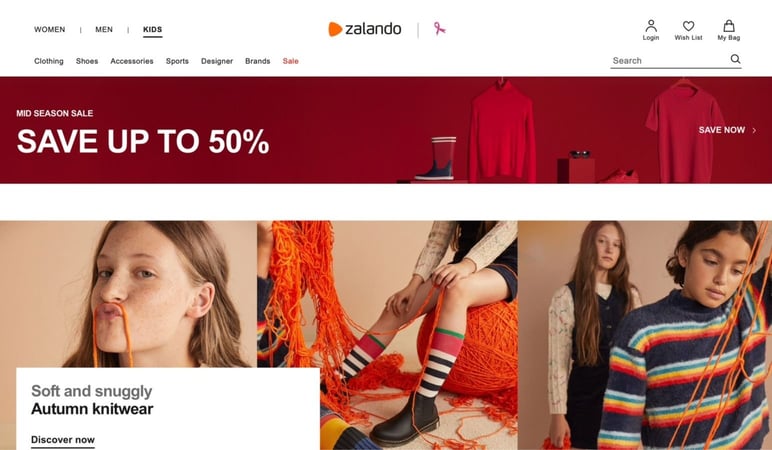The image size is (772, 450).
Task: Select the Kids section tab
Action: click(x=153, y=30)
